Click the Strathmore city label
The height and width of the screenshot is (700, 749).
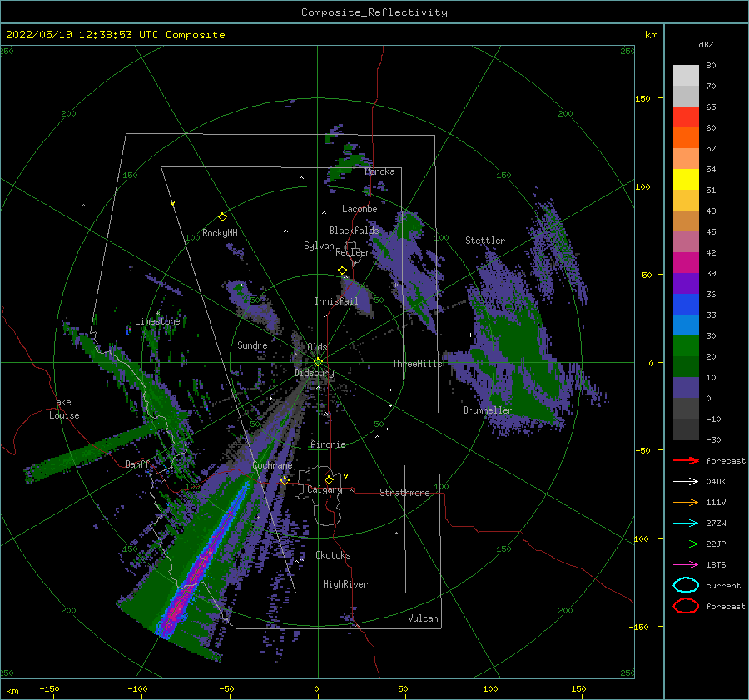404,493
